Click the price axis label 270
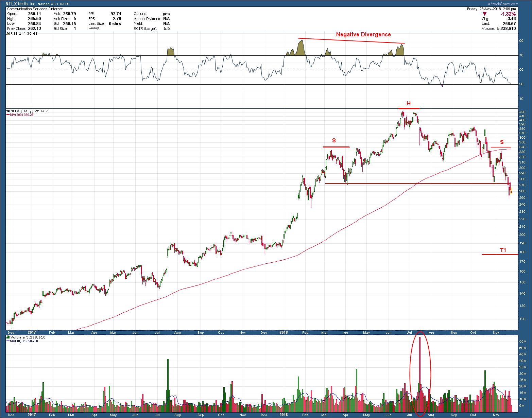The image size is (532, 418). (522, 185)
